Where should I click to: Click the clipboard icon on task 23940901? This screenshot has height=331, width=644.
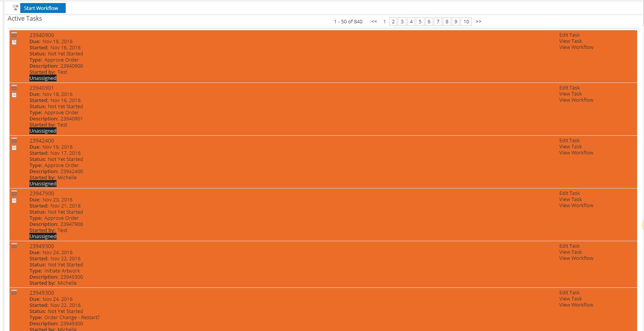click(14, 95)
